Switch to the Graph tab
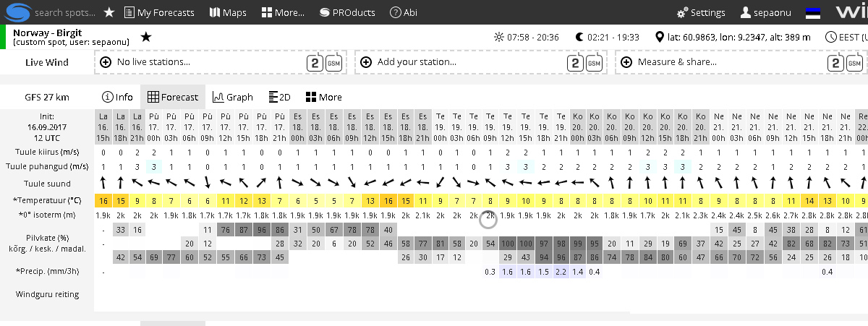Screen dimensions: 868x326 tap(232, 97)
